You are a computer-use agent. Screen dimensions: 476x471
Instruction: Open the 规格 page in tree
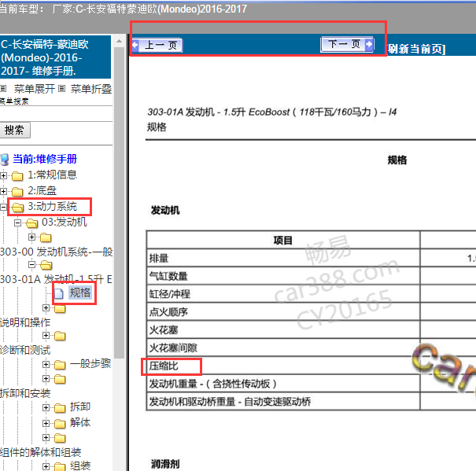(x=80, y=293)
